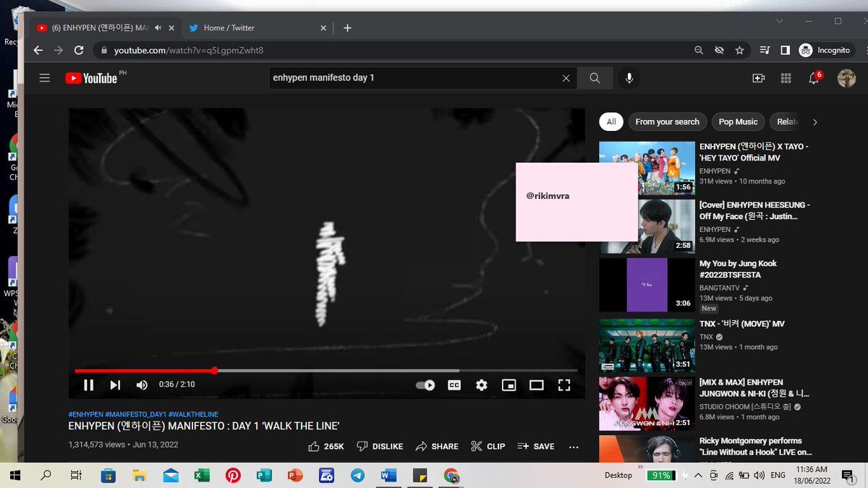The width and height of the screenshot is (868, 488).
Task: Like the video with 265K likes
Action: tap(325, 447)
